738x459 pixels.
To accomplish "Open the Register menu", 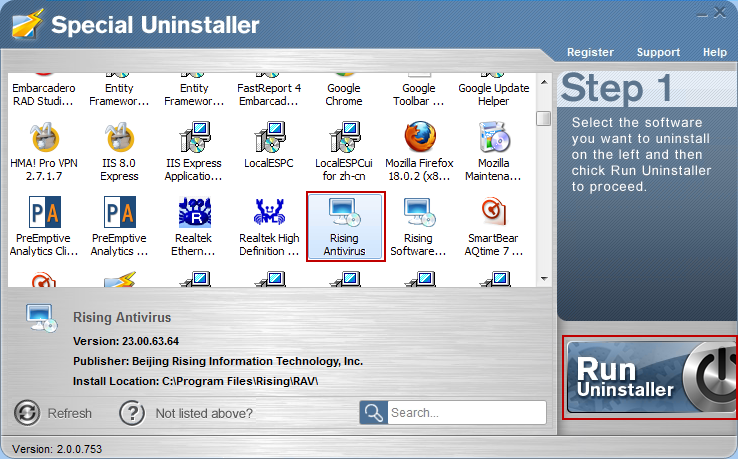I will click(x=590, y=52).
